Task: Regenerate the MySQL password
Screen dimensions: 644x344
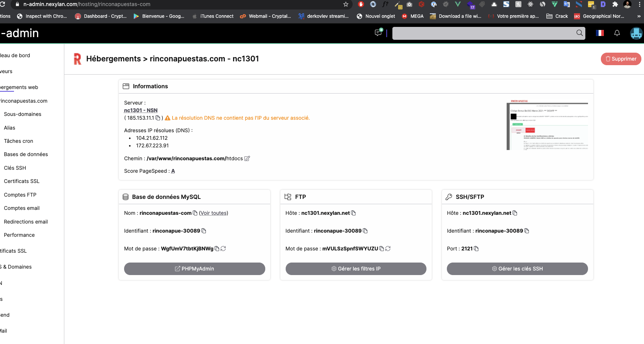Action: (223, 249)
